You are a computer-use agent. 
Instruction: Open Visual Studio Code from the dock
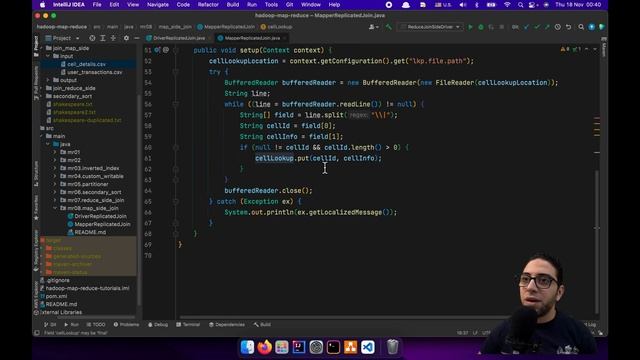368,347
